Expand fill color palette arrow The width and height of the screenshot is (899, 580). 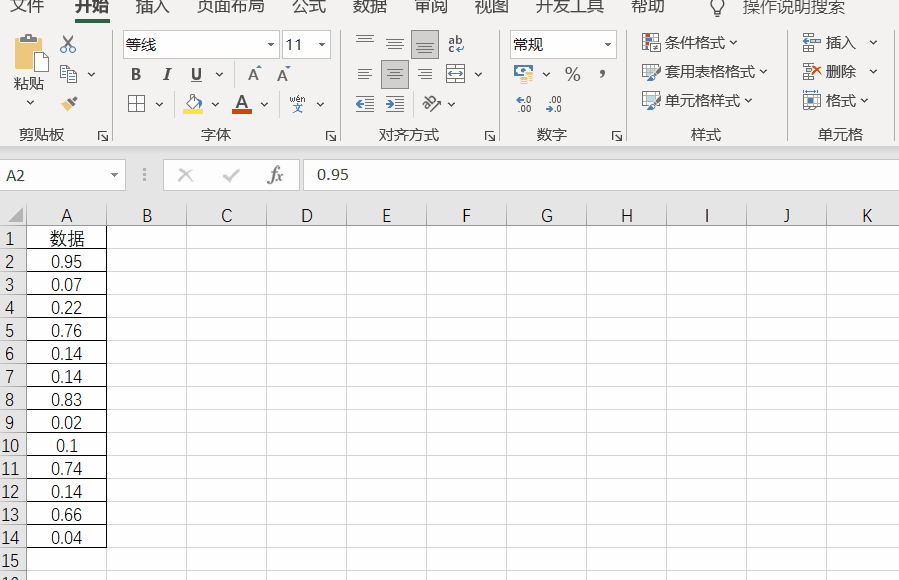pos(216,104)
